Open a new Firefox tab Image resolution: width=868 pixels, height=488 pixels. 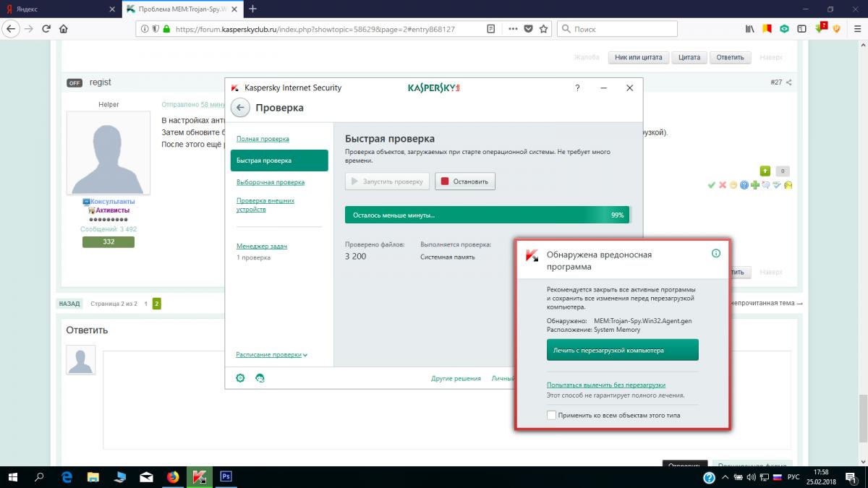(x=252, y=9)
